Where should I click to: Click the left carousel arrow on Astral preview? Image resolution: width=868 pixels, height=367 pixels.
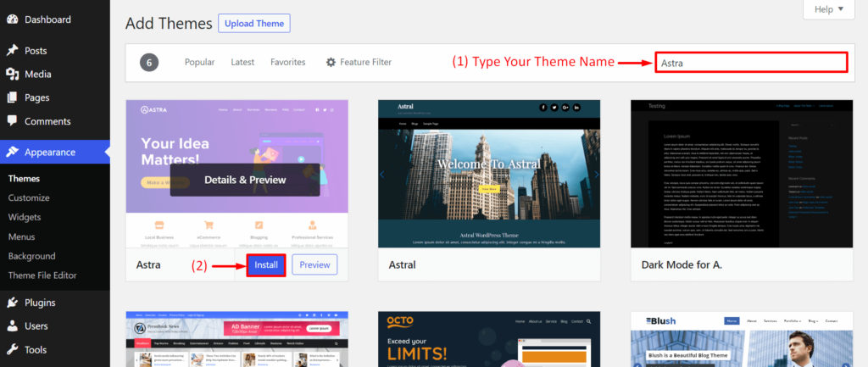tap(382, 175)
